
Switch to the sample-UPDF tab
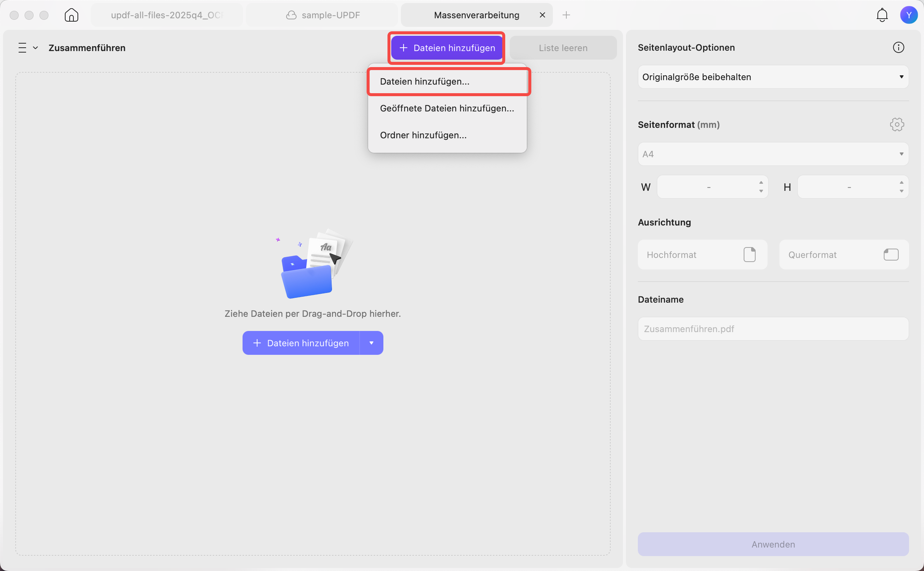[x=322, y=15]
